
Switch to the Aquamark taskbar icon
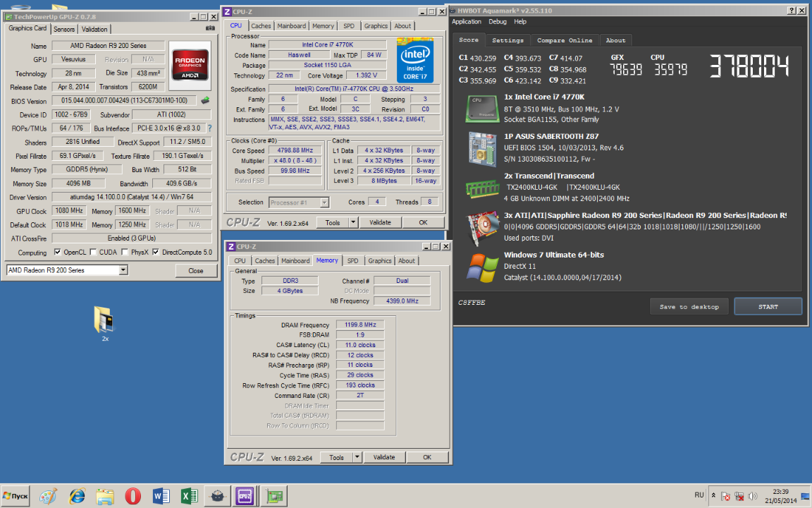click(218, 496)
